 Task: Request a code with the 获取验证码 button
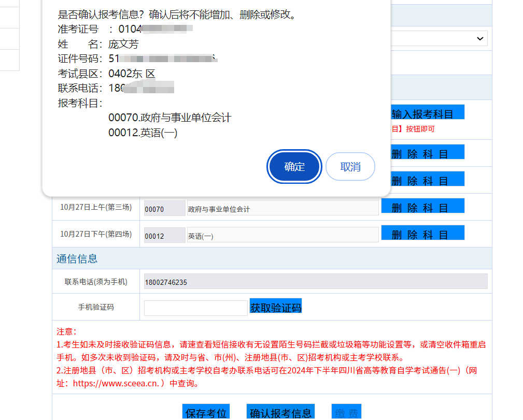click(x=275, y=308)
